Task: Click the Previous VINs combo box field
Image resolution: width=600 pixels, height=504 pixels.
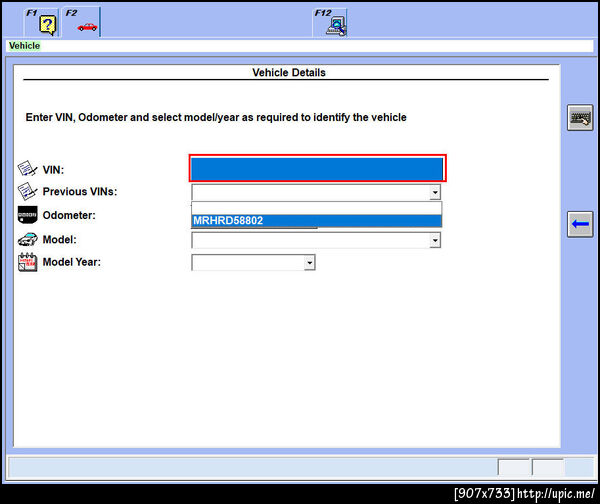Action: 316,192
